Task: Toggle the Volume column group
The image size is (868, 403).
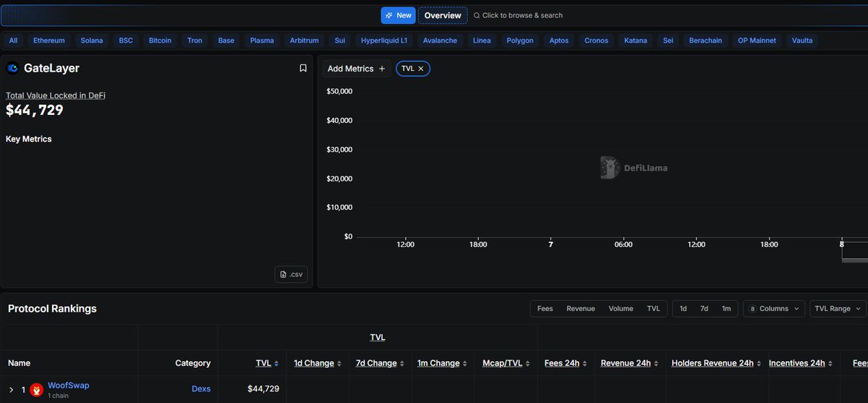Action: [x=621, y=308]
